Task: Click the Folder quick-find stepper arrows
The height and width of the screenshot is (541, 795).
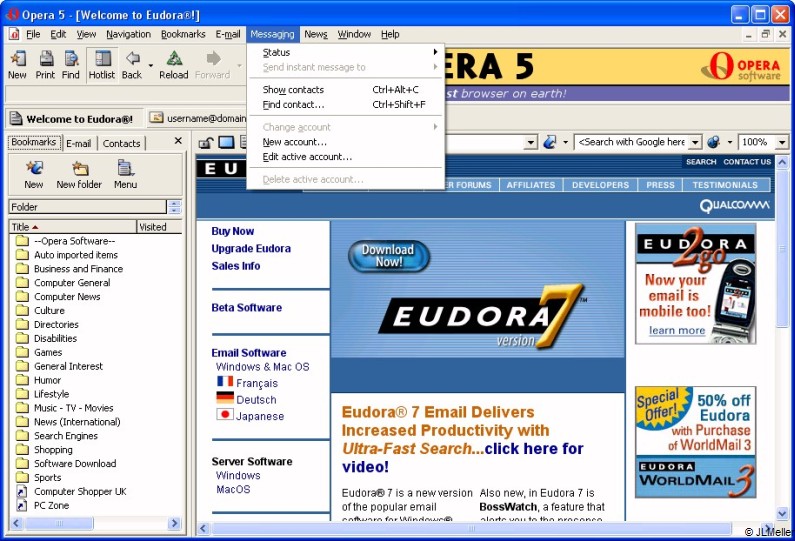Action: pos(174,206)
